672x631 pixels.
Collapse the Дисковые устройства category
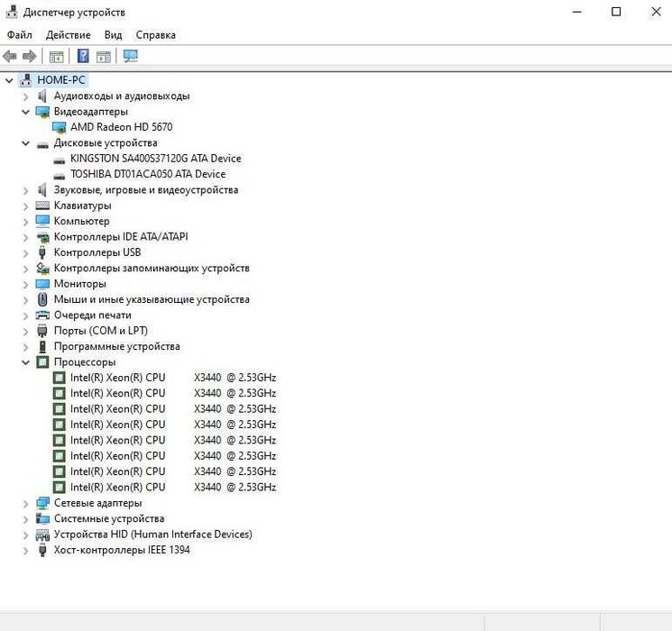(26, 143)
